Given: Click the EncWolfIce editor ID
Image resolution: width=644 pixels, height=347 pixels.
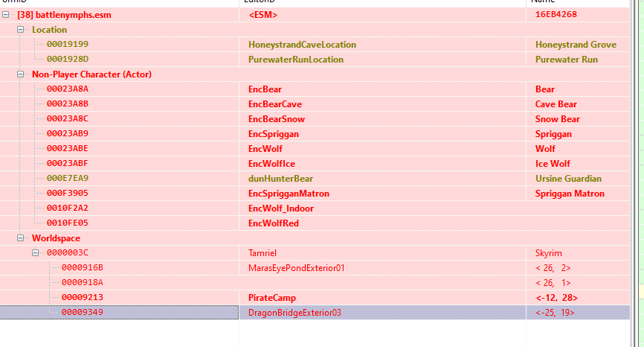Looking at the screenshot, I should point(271,164).
